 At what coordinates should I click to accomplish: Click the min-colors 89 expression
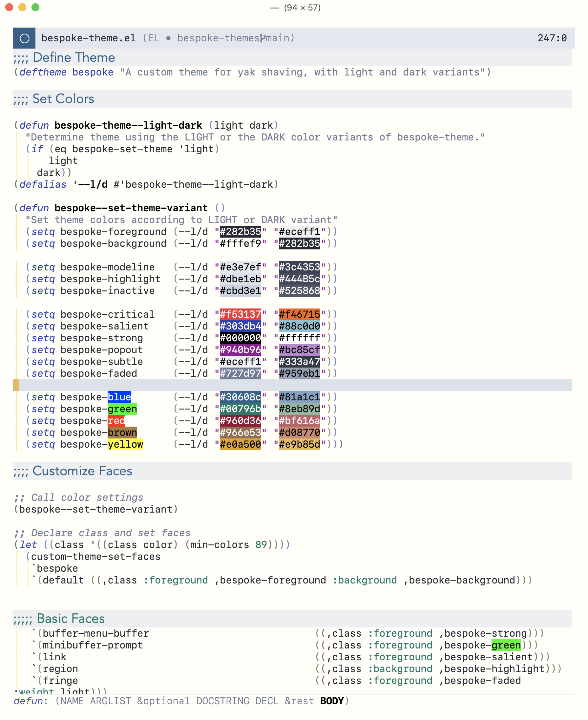click(x=229, y=545)
